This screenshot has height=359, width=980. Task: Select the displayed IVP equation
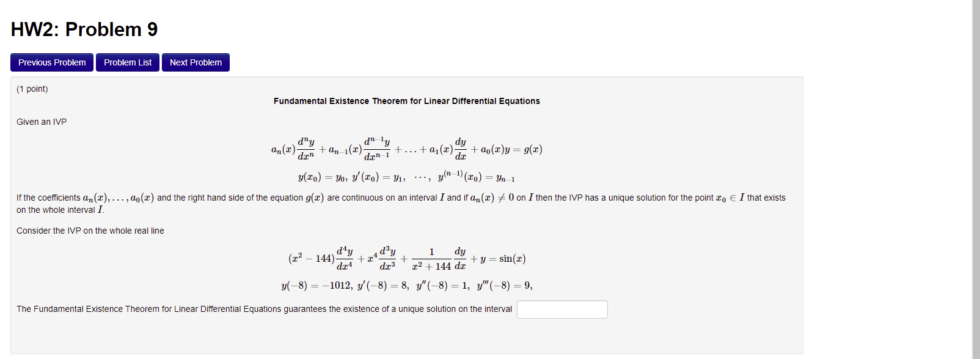click(406, 258)
